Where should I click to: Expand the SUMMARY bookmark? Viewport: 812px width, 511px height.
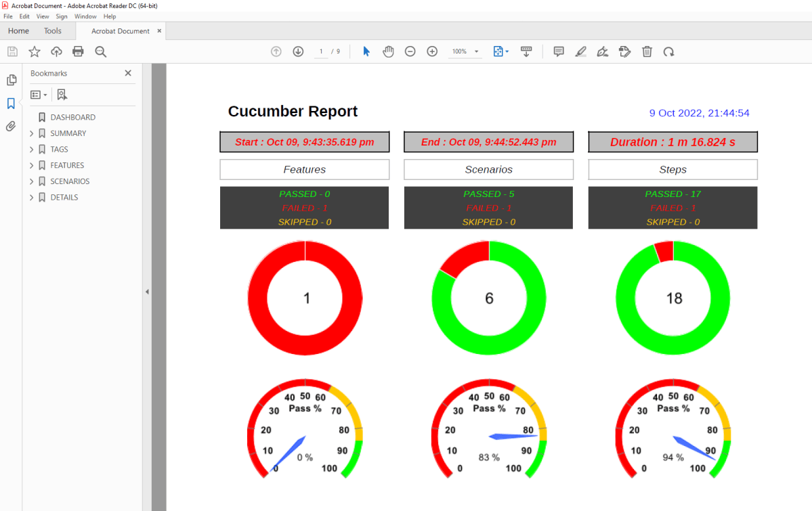[32, 133]
